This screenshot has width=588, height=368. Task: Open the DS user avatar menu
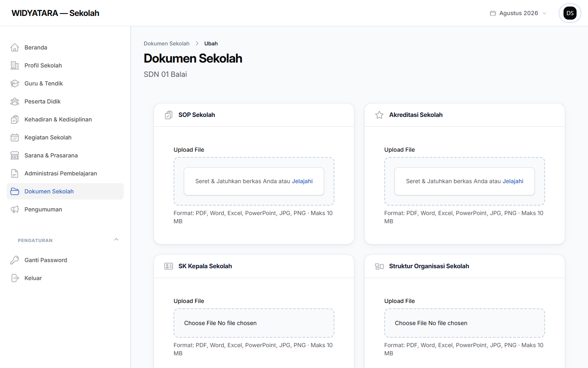570,13
